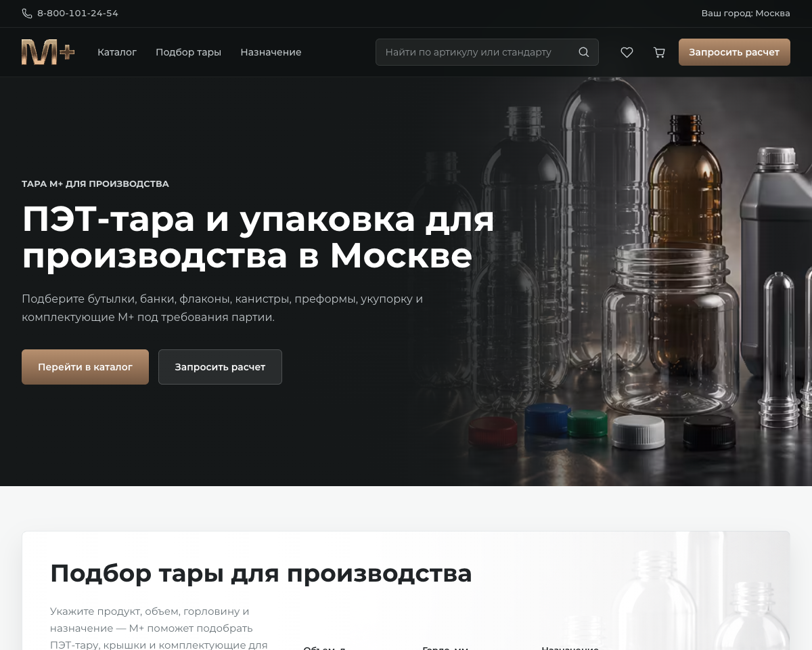Viewport: 812px width, 650px height.
Task: Click hero 'Запросить расчет' outline button
Action: (x=220, y=367)
